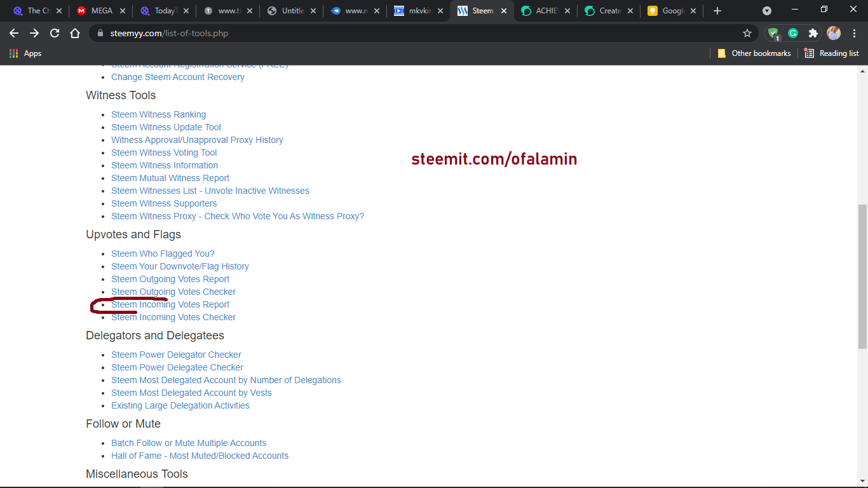The height and width of the screenshot is (488, 868).
Task: Open Steem Who Flagged You link
Action: click(x=163, y=254)
